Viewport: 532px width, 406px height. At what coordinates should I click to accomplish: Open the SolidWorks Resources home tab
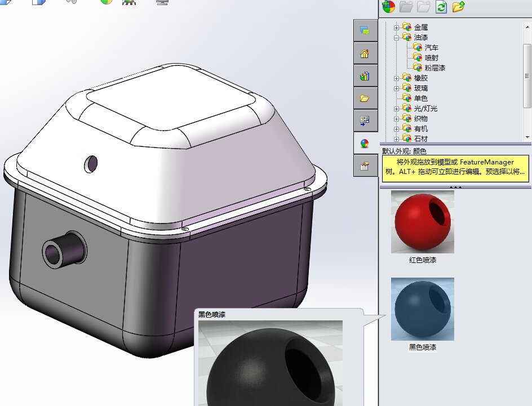365,53
